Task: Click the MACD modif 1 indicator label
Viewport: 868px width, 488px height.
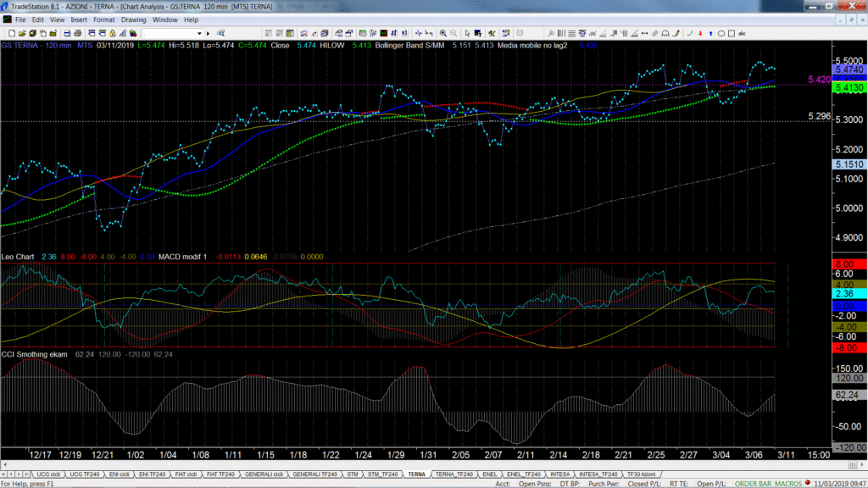Action: click(x=183, y=257)
